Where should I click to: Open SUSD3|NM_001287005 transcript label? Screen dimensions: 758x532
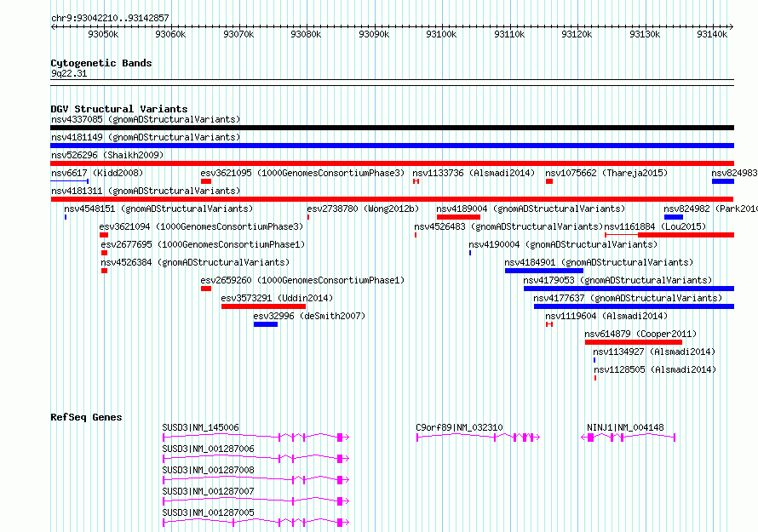coord(208,512)
